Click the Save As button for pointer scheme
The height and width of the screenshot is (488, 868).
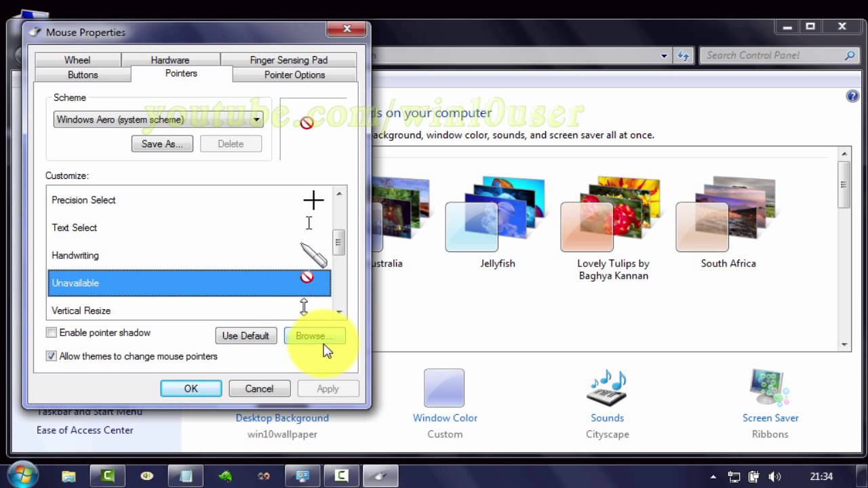pos(162,144)
